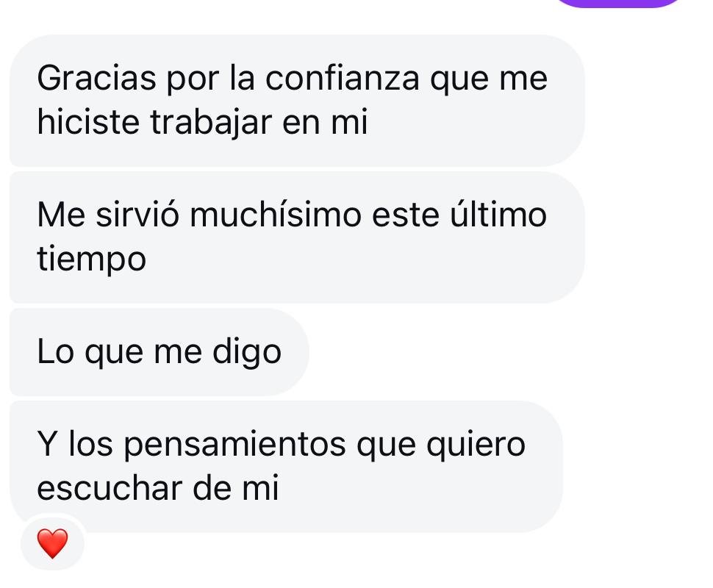
Task: Select the "Y los pensamientos" message bubble
Action: (286, 467)
